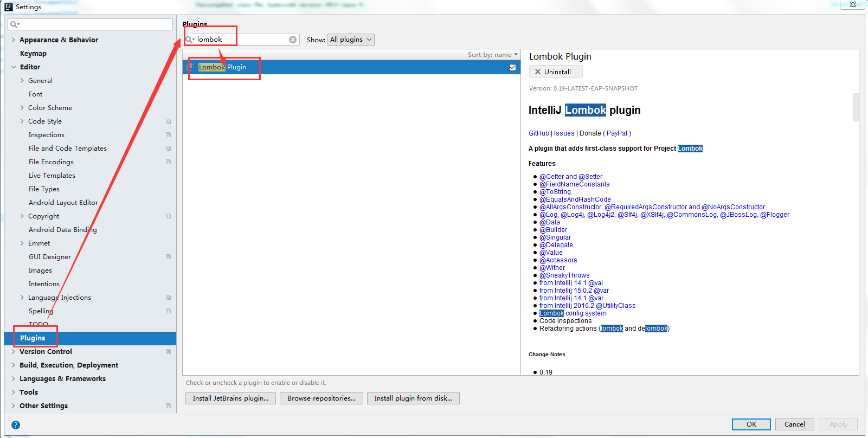Click the project-level icon beside Version Control
Screen dimensions: 868x438
(168, 352)
